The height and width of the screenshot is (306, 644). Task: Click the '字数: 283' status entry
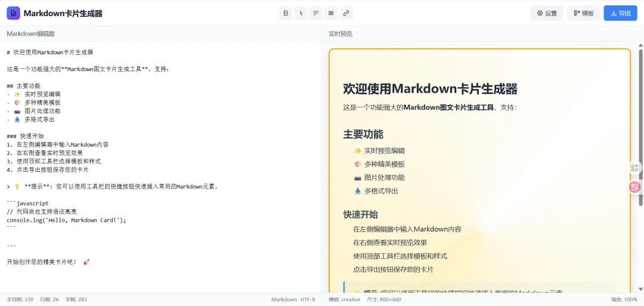click(x=76, y=299)
